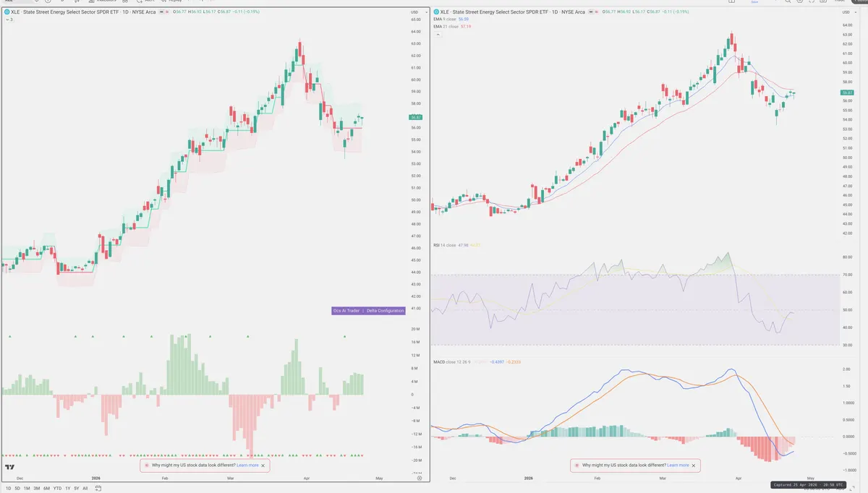Choose the 1M time range
The height and width of the screenshot is (493, 868).
click(27, 489)
